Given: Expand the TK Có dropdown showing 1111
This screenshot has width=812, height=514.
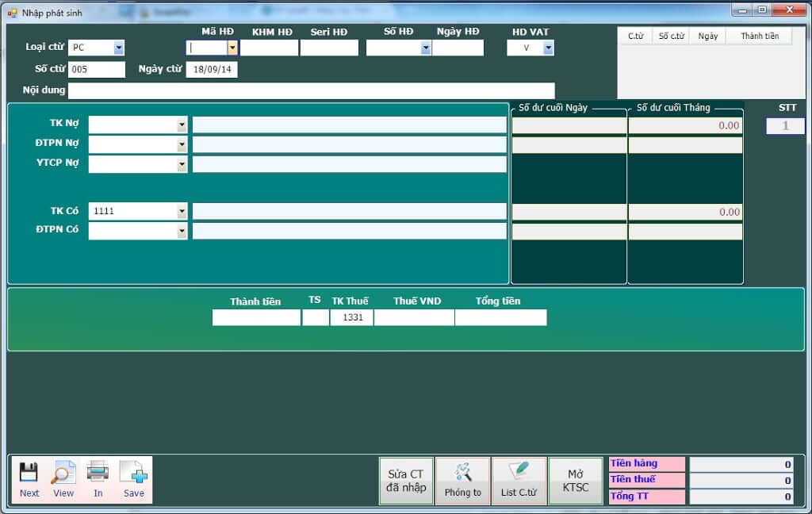Looking at the screenshot, I should click(182, 212).
